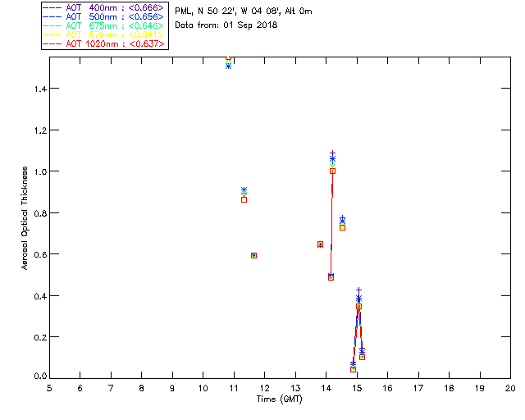Select the data point at AOT 0.6 near 11.6h

253,255
